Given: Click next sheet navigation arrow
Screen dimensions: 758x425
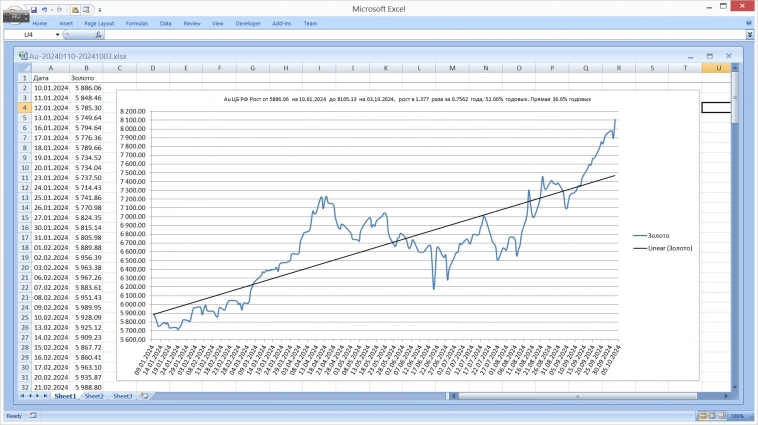Looking at the screenshot, I should coord(38,396).
